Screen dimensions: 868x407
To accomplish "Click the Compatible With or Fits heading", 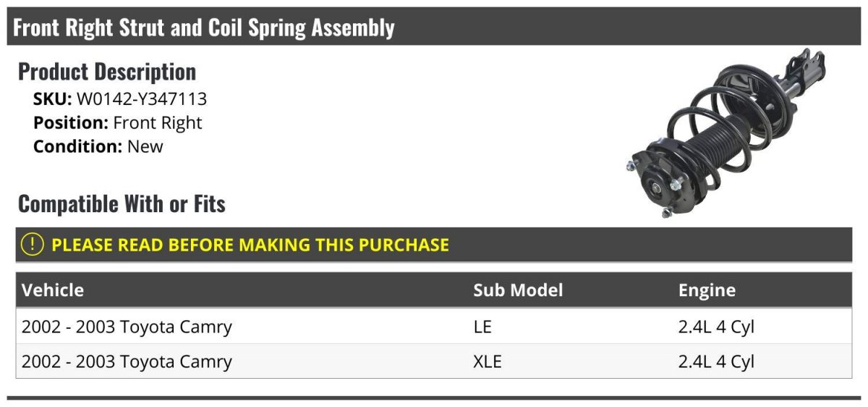I will [x=122, y=204].
